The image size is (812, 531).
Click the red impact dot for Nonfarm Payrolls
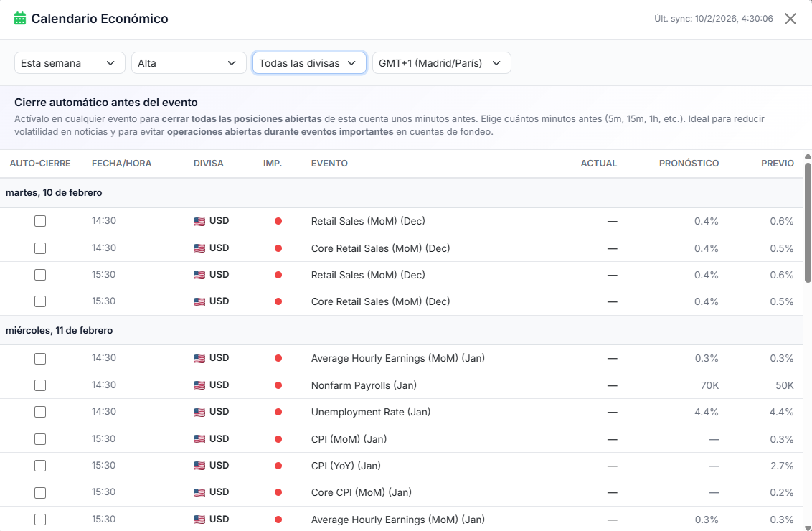click(278, 385)
